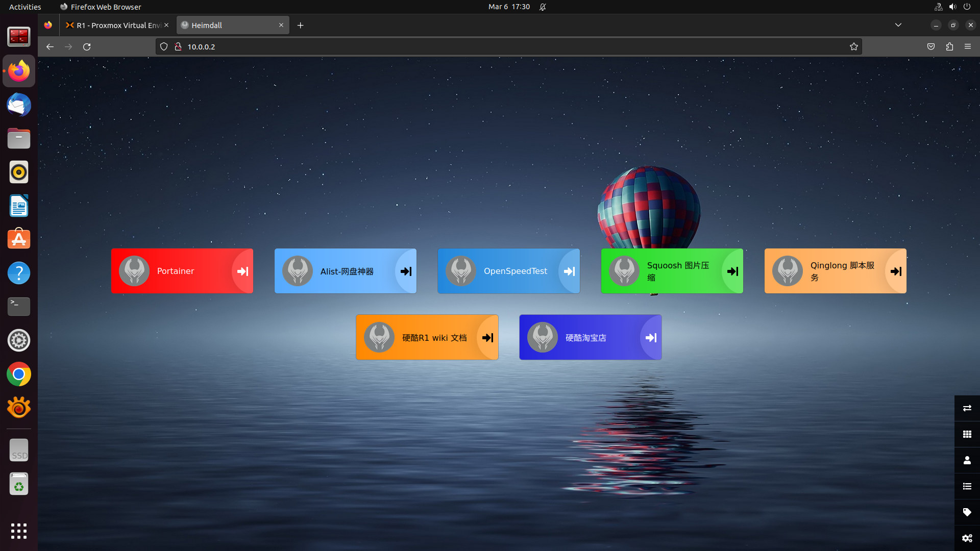The height and width of the screenshot is (551, 980).
Task: Go back to previous page
Action: pyautogui.click(x=50, y=46)
